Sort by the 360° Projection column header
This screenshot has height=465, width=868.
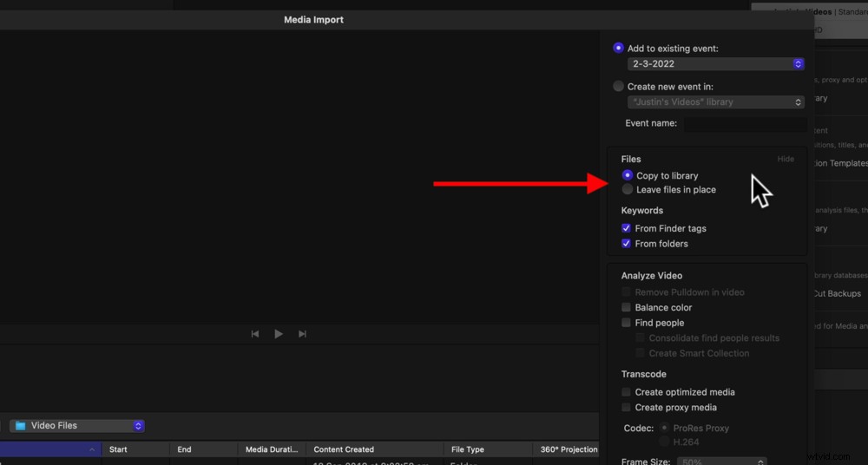569,449
